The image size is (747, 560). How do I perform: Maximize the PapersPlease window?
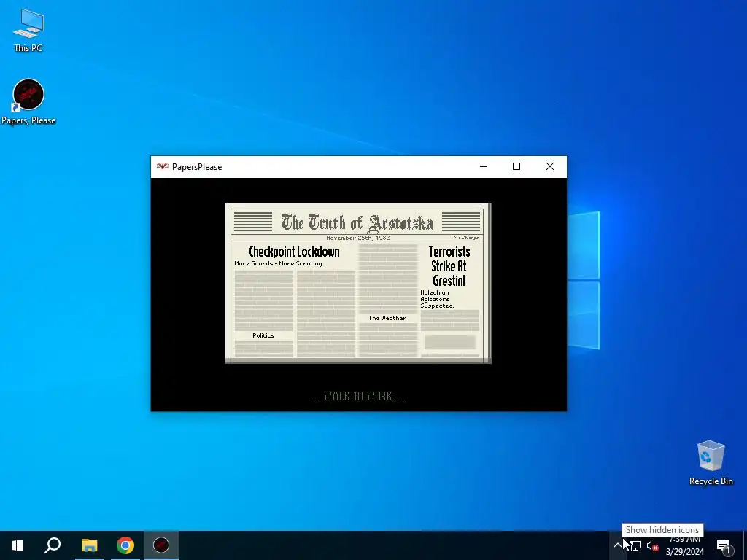point(516,167)
